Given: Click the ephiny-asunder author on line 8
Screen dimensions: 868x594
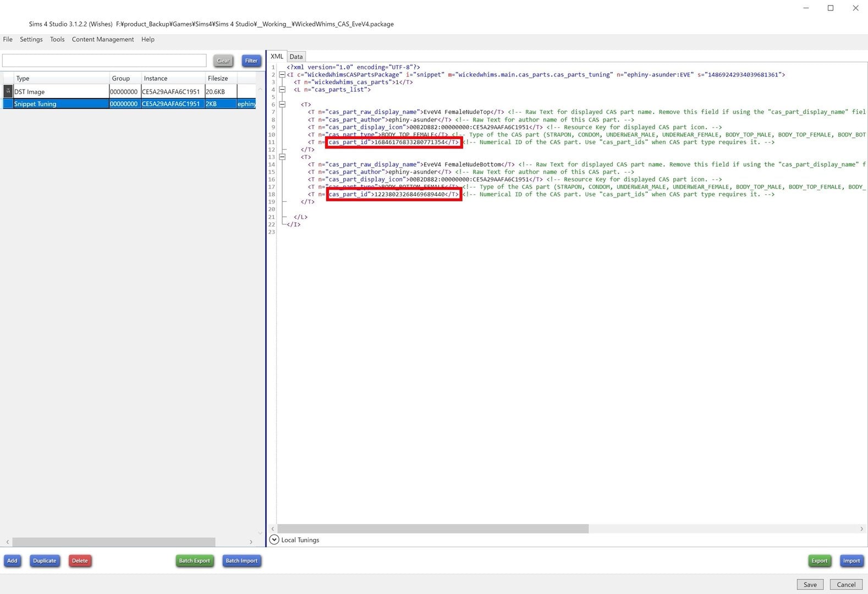Looking at the screenshot, I should 413,120.
